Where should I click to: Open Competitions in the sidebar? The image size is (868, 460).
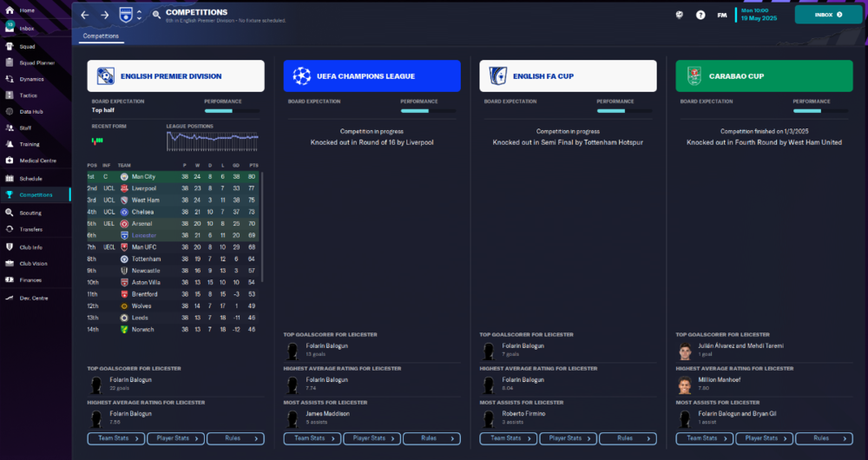(36, 195)
